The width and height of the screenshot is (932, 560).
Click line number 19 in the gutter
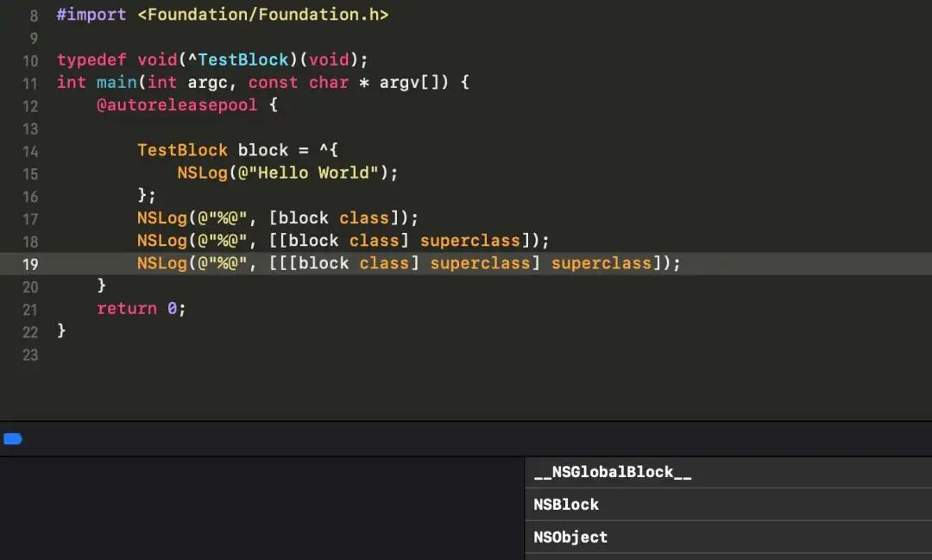[x=30, y=264]
